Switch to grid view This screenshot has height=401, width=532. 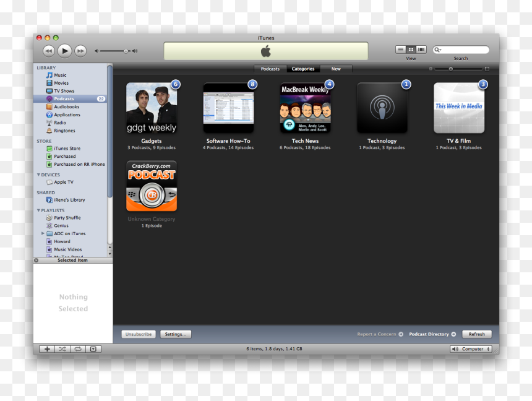click(x=411, y=50)
